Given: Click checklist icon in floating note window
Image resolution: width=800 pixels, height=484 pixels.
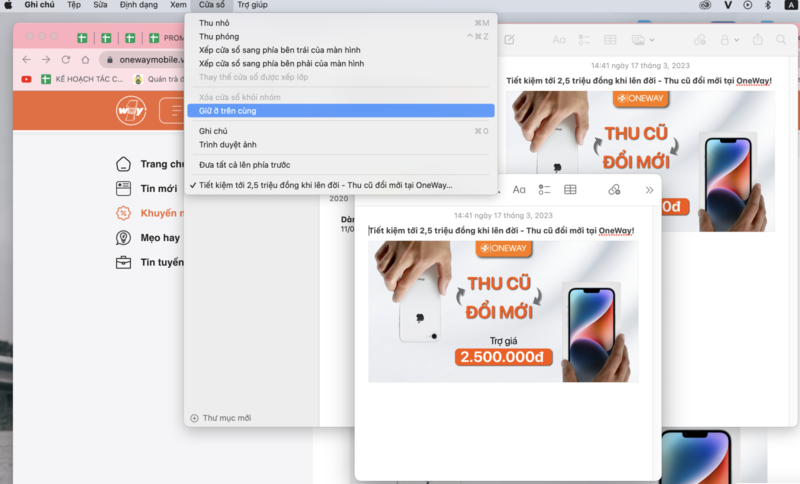Looking at the screenshot, I should [x=544, y=190].
